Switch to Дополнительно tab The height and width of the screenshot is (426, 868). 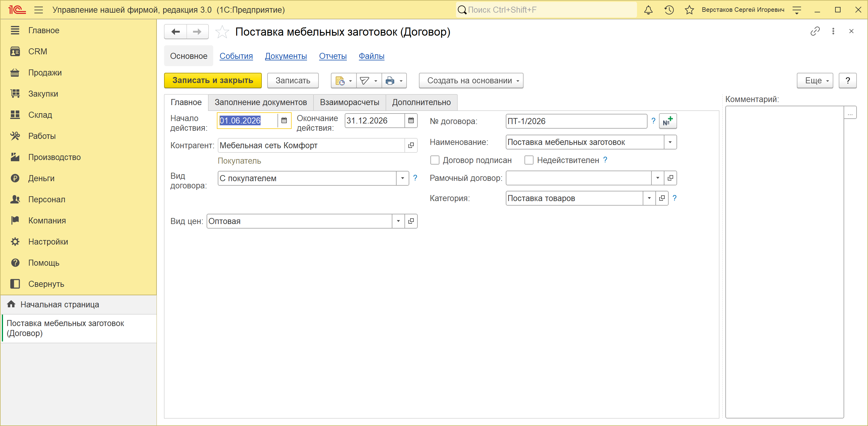[x=421, y=102]
